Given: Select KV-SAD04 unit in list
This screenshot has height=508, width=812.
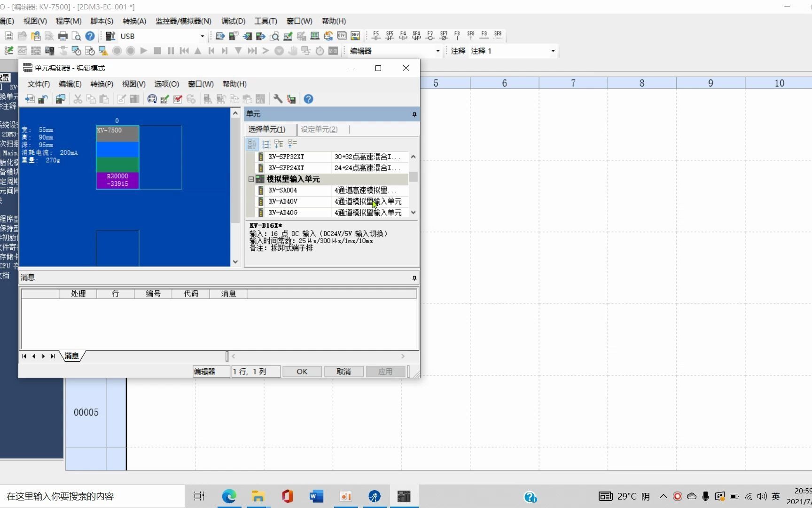Looking at the screenshot, I should 332,190.
